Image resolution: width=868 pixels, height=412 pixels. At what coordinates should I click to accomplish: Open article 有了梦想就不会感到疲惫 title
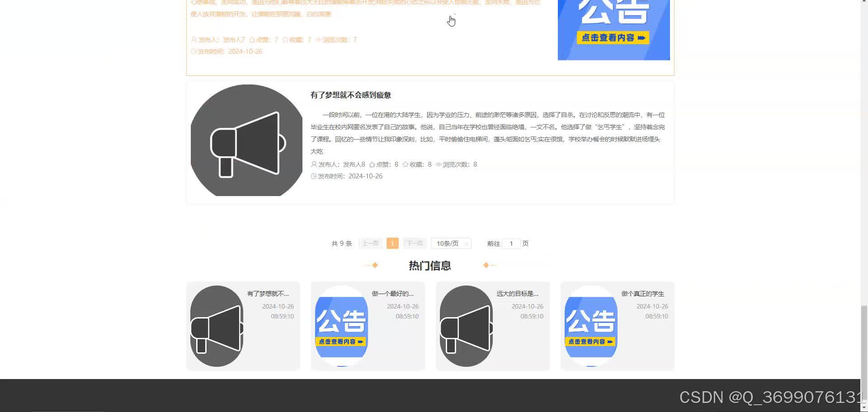350,95
